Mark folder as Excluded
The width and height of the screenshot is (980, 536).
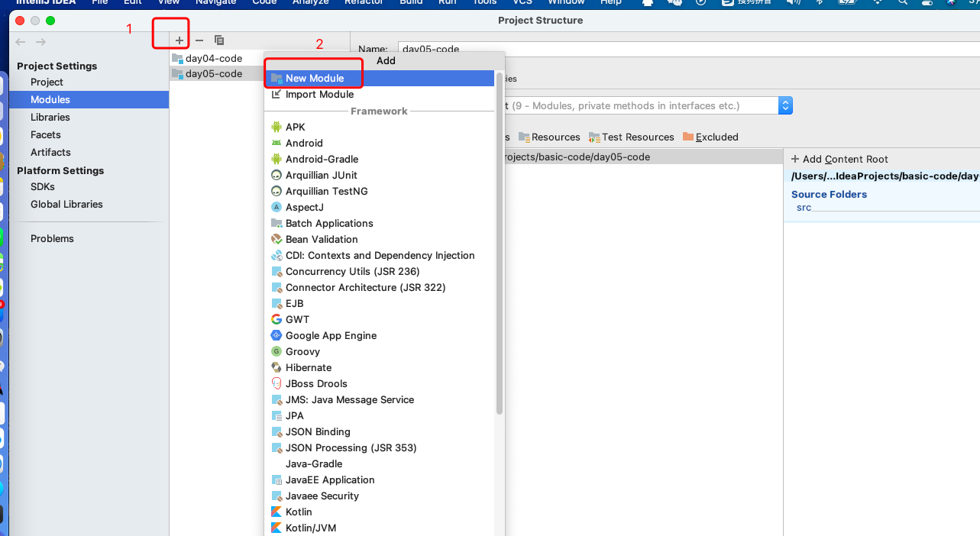click(710, 137)
